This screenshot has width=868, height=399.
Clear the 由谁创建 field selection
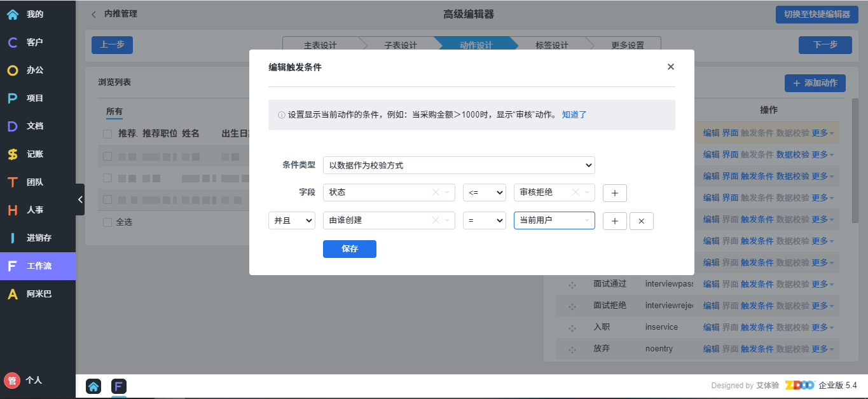point(436,220)
